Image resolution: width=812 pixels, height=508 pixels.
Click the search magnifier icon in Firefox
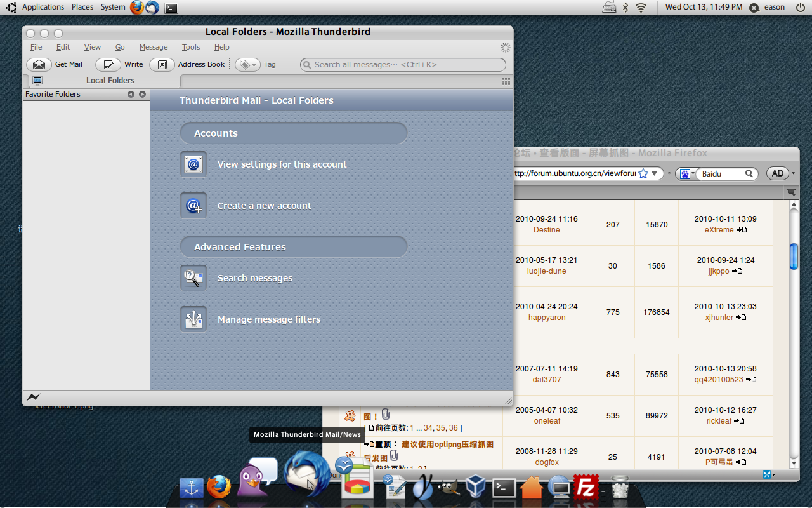click(x=749, y=173)
